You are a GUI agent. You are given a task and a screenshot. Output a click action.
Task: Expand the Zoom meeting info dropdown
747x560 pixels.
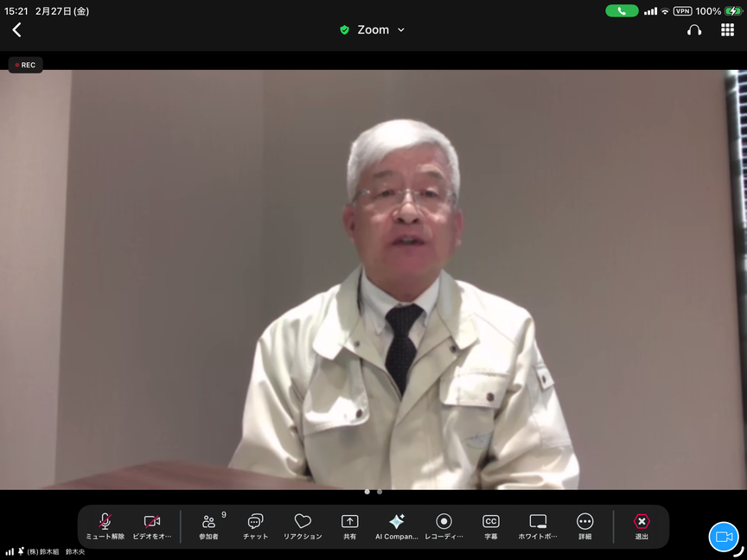click(x=373, y=30)
